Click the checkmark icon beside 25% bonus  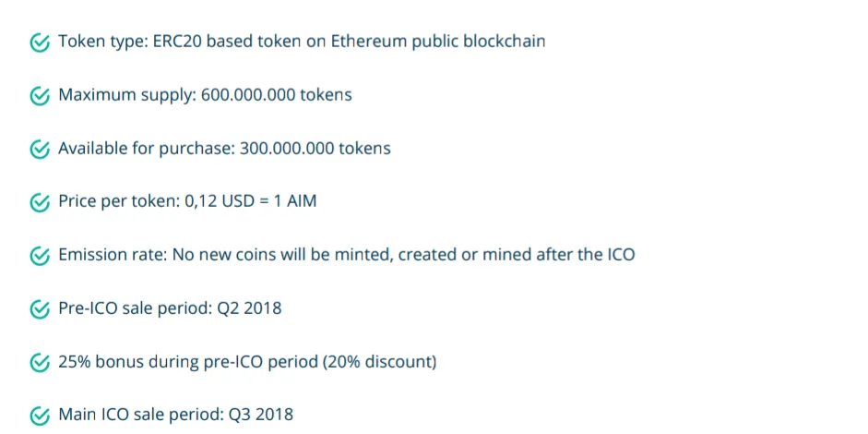pos(40,363)
